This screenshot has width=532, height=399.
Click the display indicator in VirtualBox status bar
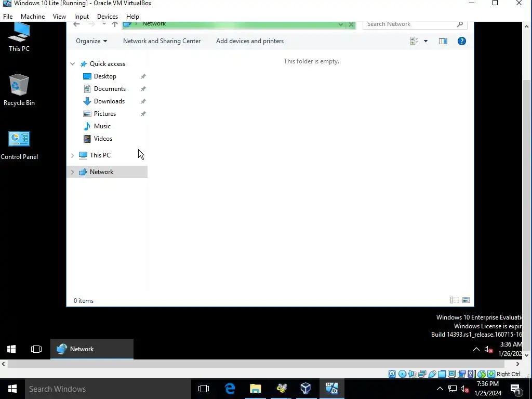[451, 374]
